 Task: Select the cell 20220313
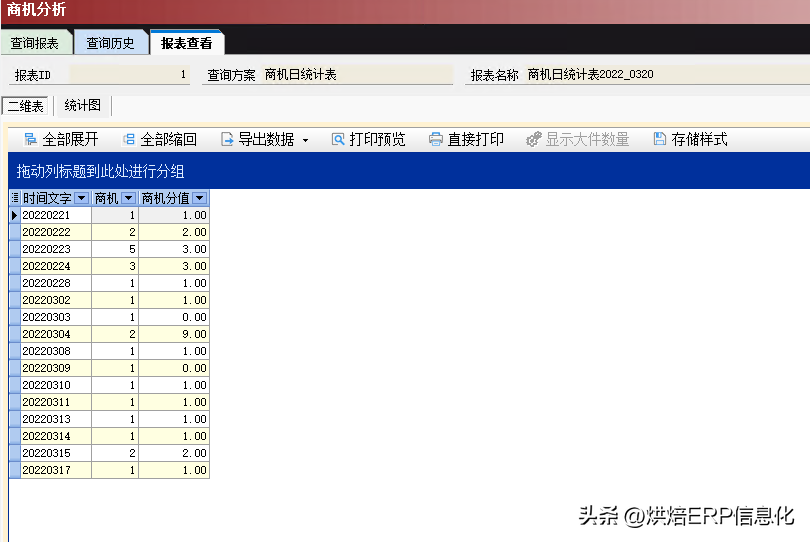(x=56, y=420)
